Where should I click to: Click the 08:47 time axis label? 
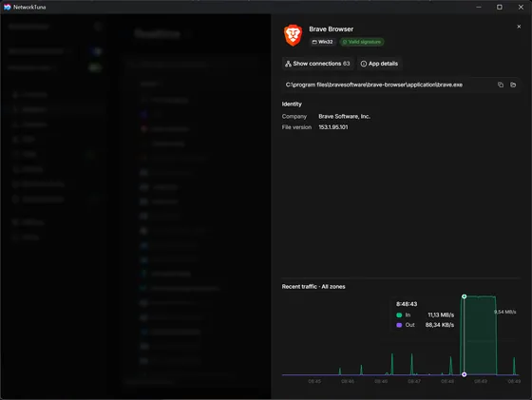point(414,381)
